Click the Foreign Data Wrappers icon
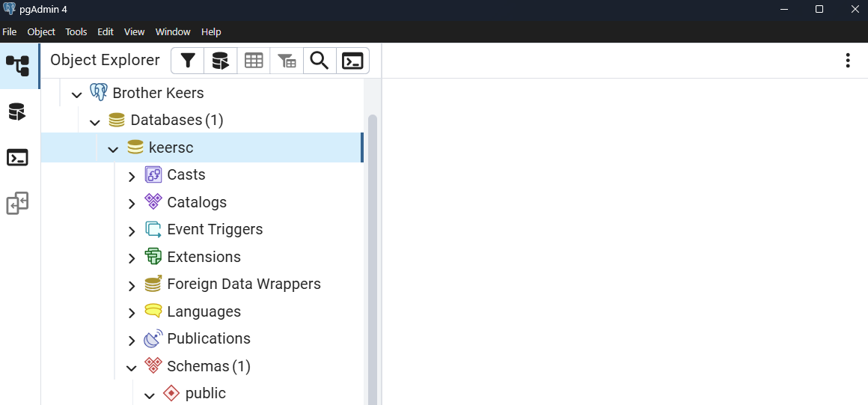 (x=153, y=284)
